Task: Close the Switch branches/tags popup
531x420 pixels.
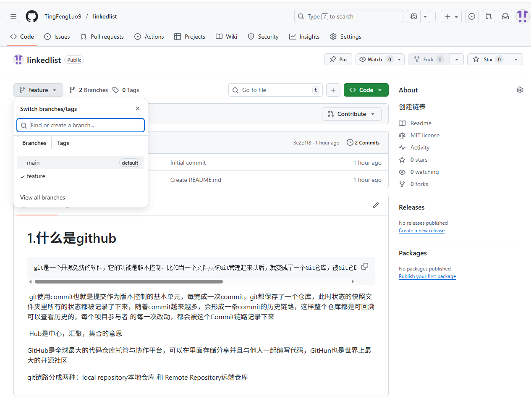Action: pos(138,108)
